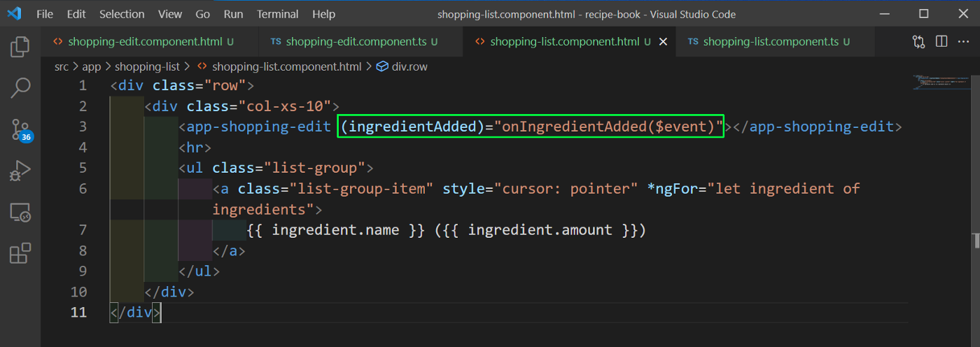Open the Help menu

[323, 14]
